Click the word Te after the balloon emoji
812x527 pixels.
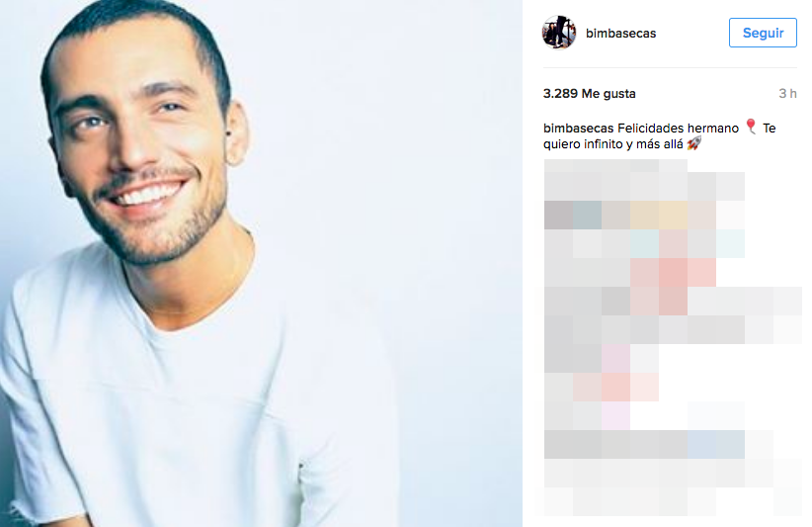pos(769,128)
